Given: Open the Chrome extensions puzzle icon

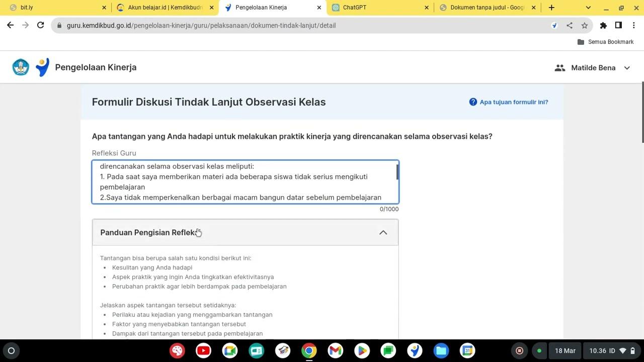Looking at the screenshot, I should point(603,26).
